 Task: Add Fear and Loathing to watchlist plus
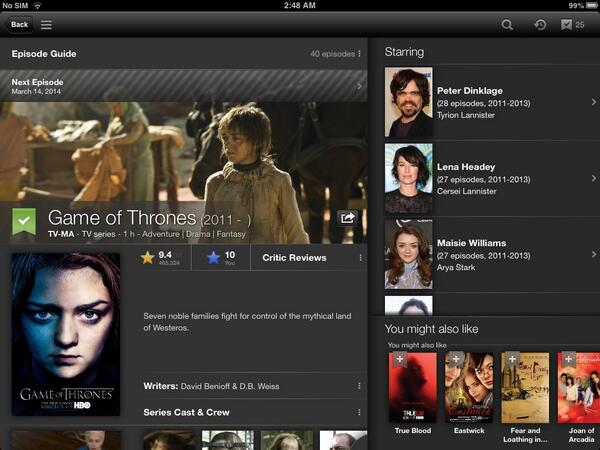tap(512, 359)
